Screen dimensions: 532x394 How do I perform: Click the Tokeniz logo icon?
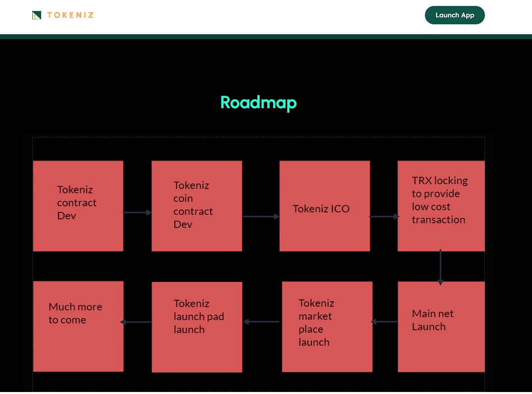tap(37, 15)
